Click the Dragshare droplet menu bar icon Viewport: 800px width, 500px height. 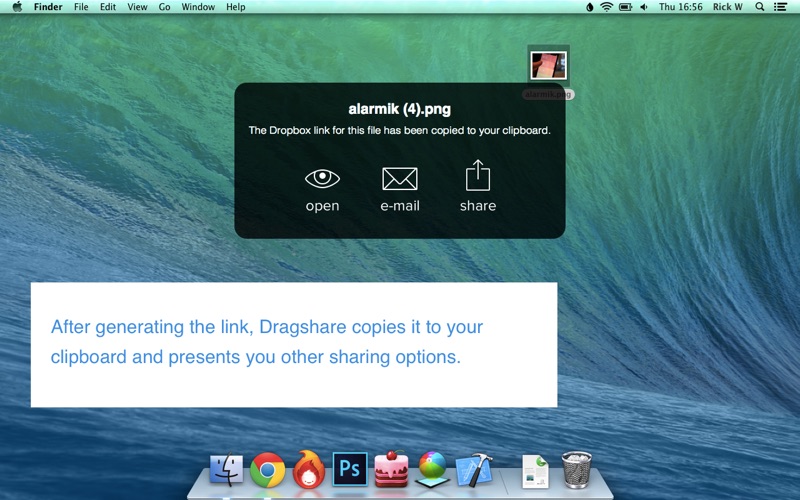[589, 7]
